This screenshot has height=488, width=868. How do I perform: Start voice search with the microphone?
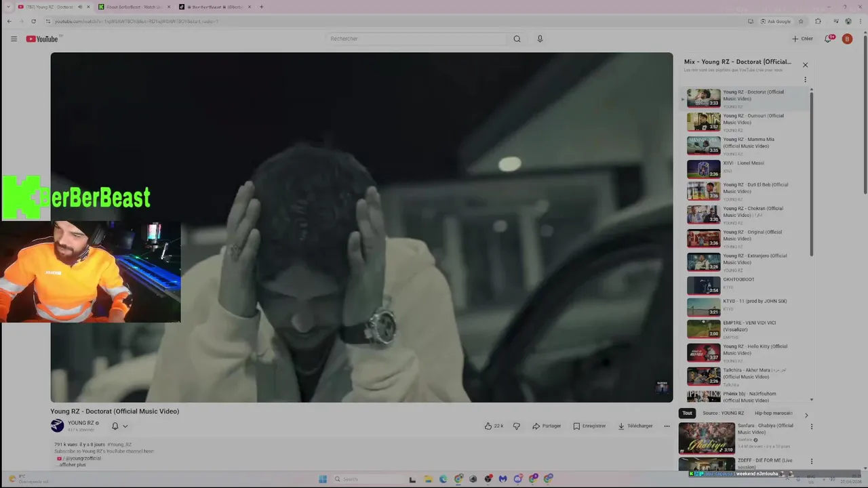point(540,39)
